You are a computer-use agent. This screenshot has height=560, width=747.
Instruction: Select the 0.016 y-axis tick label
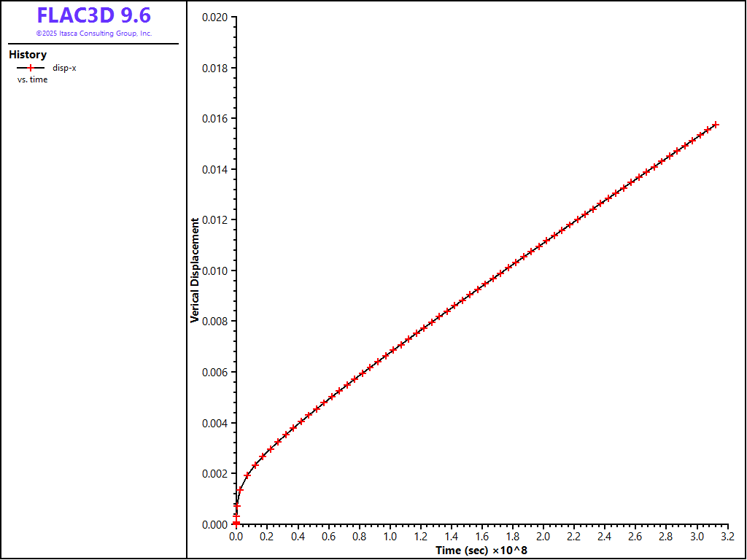pos(214,119)
